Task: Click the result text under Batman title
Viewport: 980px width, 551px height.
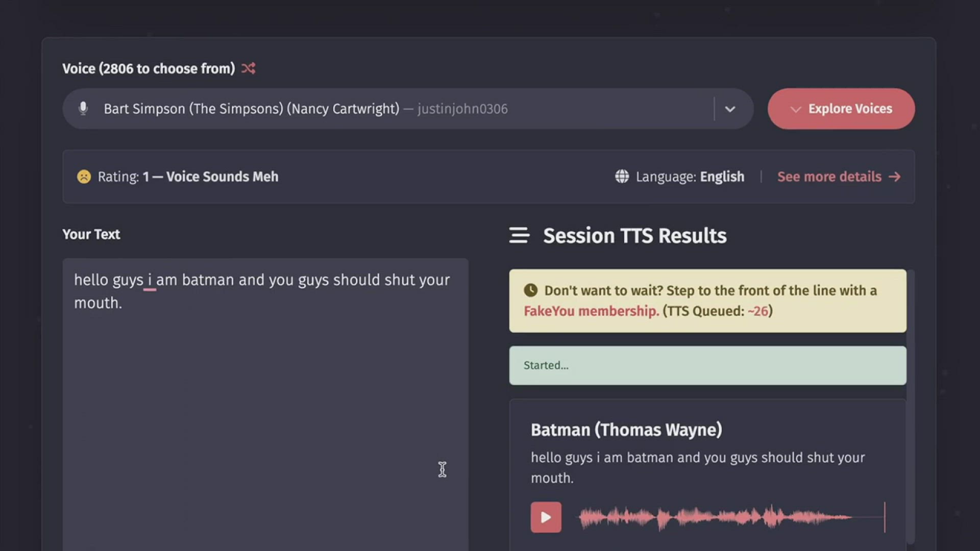Action: (x=698, y=467)
